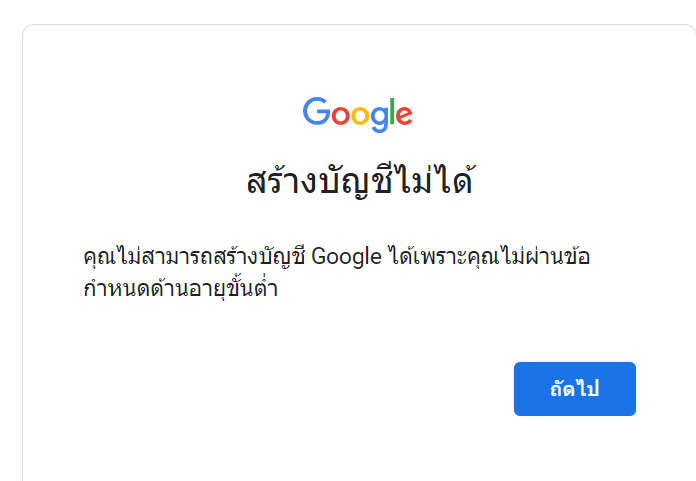The width and height of the screenshot is (696, 481).
Task: Click the first red o in the Google logo
Action: 341,115
